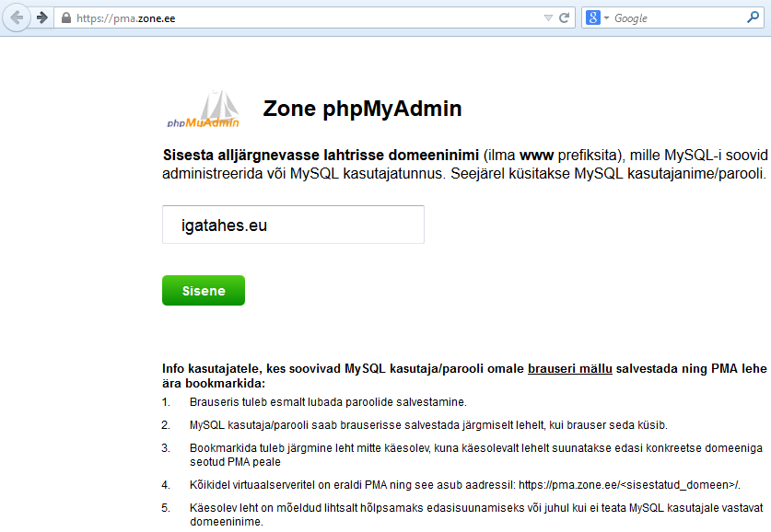Screen dimensions: 771x532
Task: Open the URL history dropdown arrow
Action: pos(548,17)
